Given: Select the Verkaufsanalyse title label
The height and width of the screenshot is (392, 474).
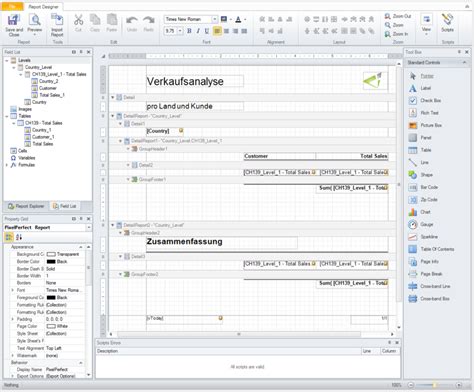Looking at the screenshot, I should point(195,81).
